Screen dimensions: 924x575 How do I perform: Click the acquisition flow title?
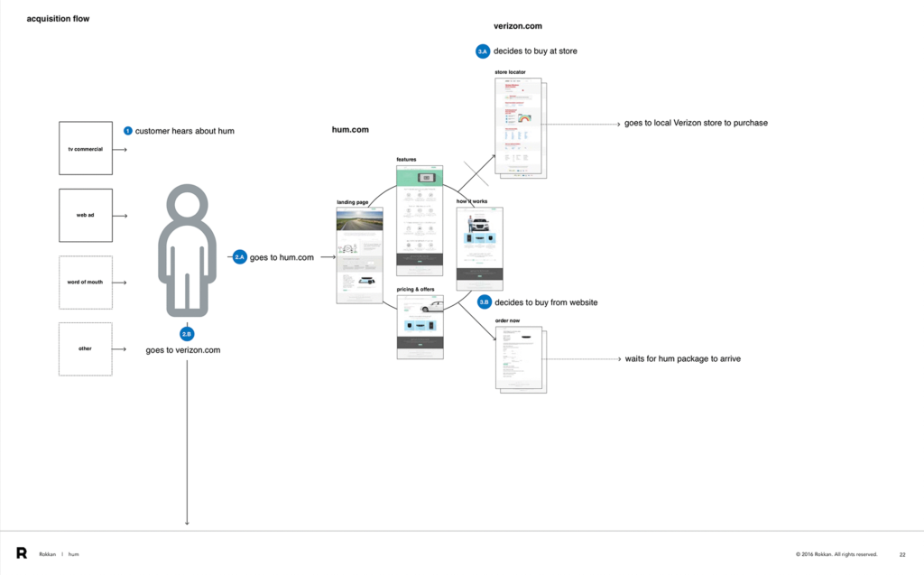coord(58,19)
